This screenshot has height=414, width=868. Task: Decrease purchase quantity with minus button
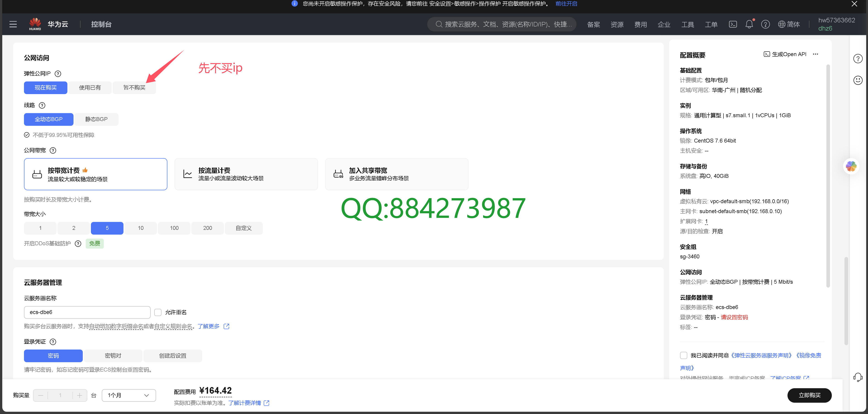tap(41, 395)
